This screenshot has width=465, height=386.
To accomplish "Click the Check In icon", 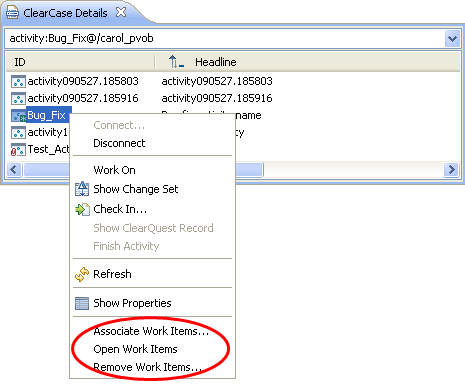I will (x=82, y=209).
